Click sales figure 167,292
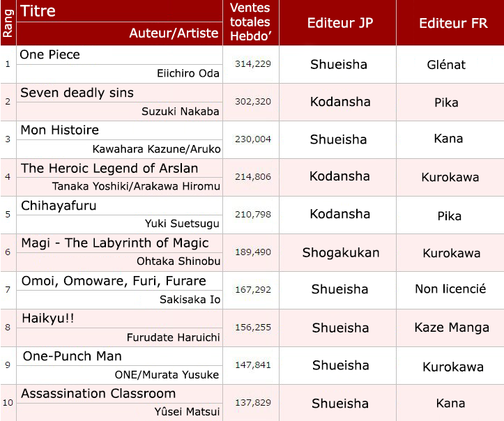Screen dimensions: 504x421 click(x=252, y=289)
